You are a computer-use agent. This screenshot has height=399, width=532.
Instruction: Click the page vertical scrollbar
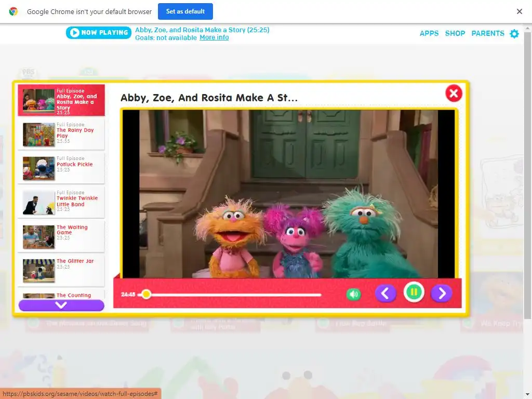528,175
